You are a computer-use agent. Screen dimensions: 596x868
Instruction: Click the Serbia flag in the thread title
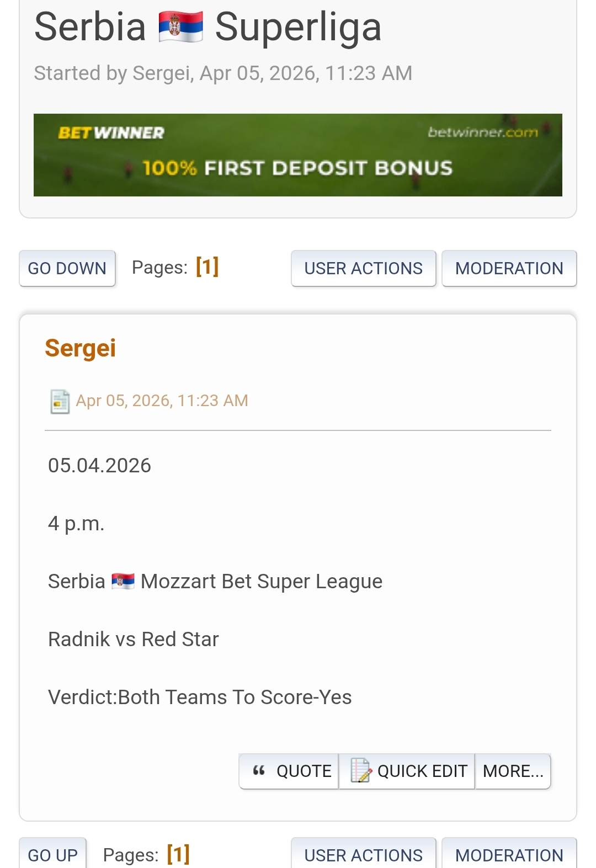click(x=180, y=28)
